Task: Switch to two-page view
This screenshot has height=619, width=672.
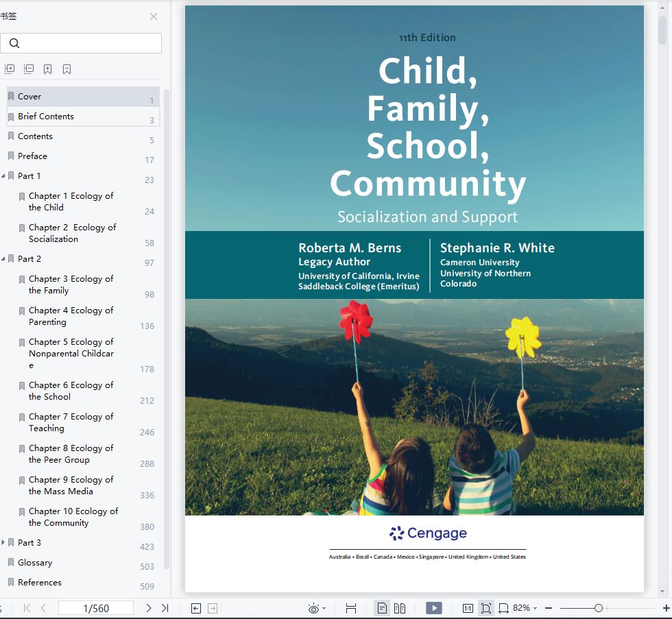Action: pos(400,608)
